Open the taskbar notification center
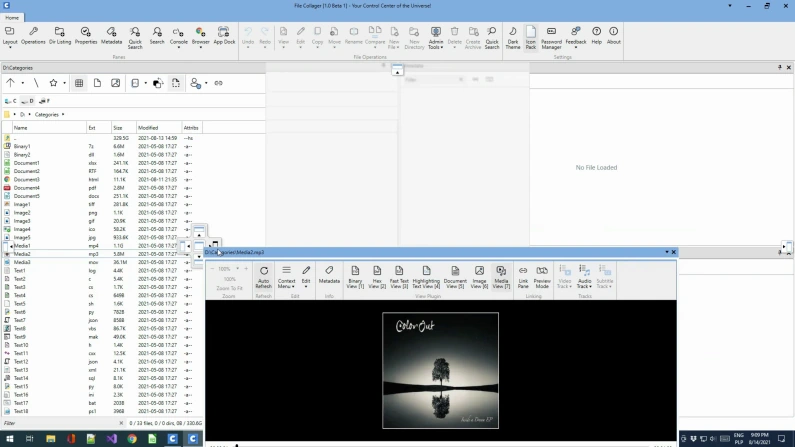This screenshot has height=447, width=795. [x=781, y=439]
